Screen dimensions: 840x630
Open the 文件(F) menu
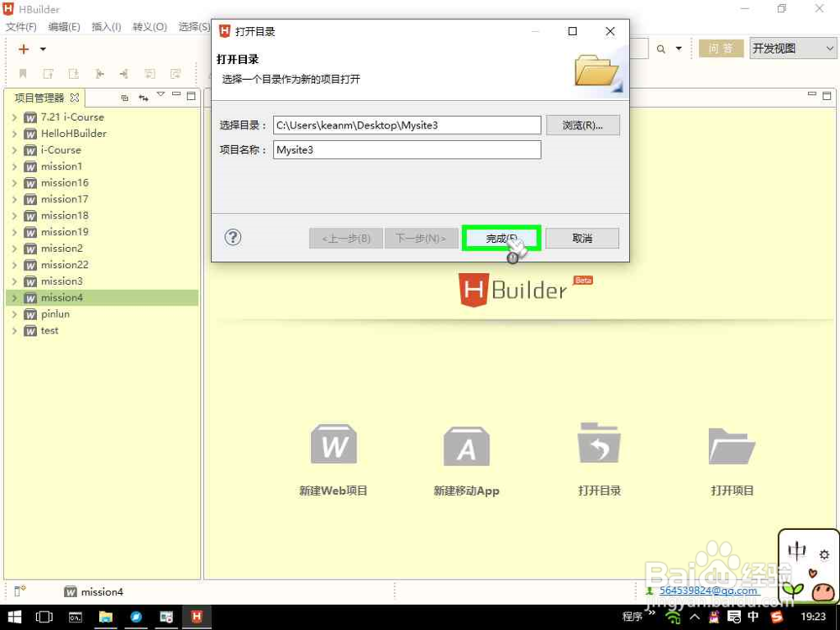pyautogui.click(x=21, y=27)
